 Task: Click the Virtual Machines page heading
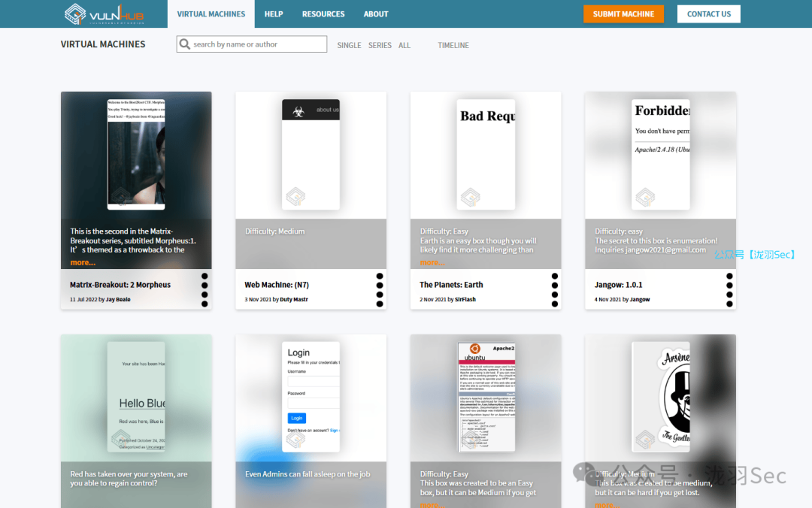tap(103, 44)
